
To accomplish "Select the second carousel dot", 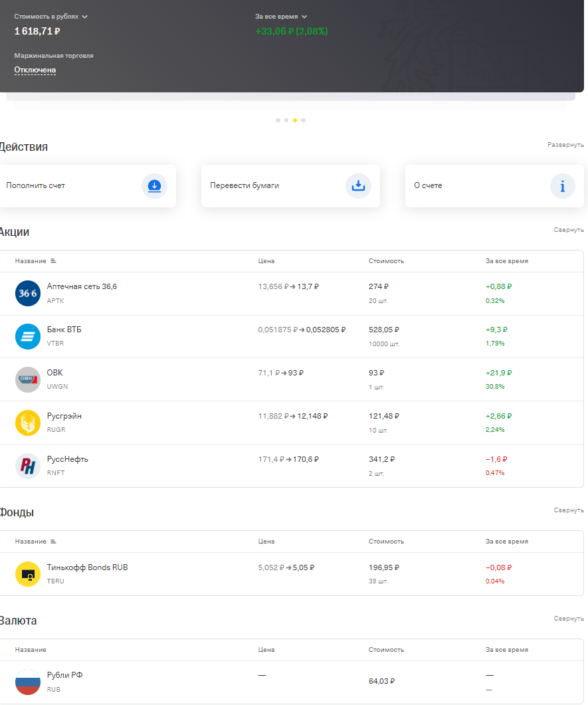I will (286, 120).
